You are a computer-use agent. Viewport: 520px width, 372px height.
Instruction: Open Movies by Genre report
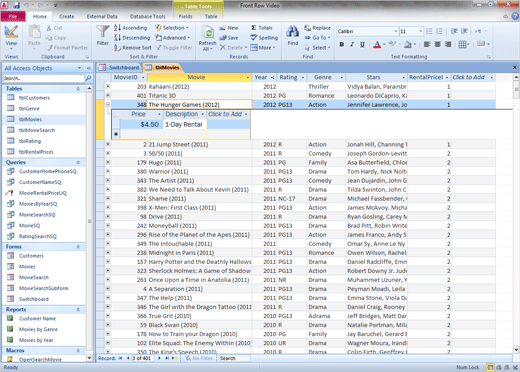click(x=38, y=329)
